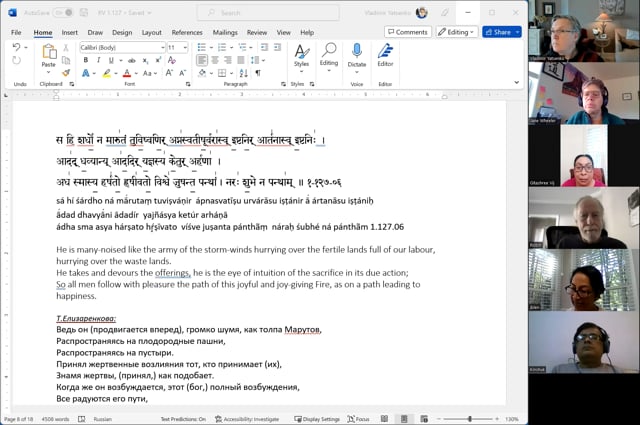The width and height of the screenshot is (640, 425).
Task: Expand the Bullets list dropdown arrow
Action: [x=211, y=47]
